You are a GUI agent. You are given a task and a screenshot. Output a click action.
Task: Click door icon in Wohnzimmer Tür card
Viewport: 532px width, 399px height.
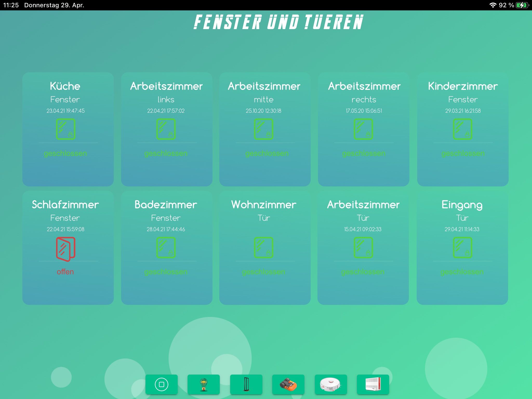[263, 248]
